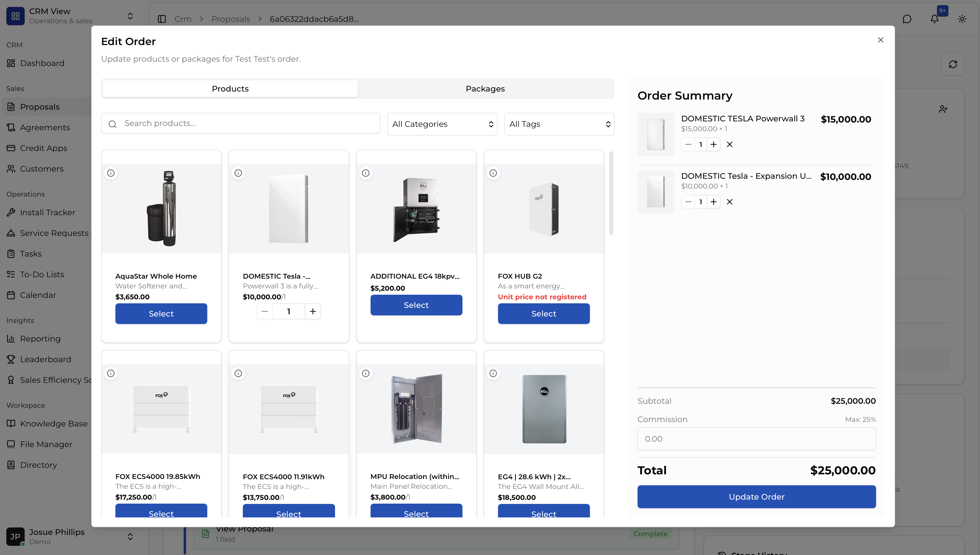Show info icon on DOMESTIC Tesla card
The image size is (980, 555).
(x=238, y=173)
